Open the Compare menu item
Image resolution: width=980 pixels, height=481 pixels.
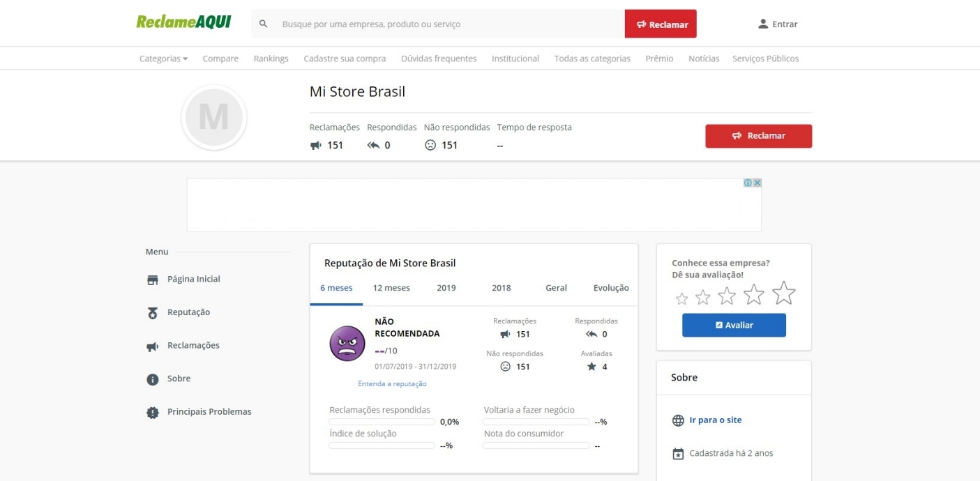point(220,59)
